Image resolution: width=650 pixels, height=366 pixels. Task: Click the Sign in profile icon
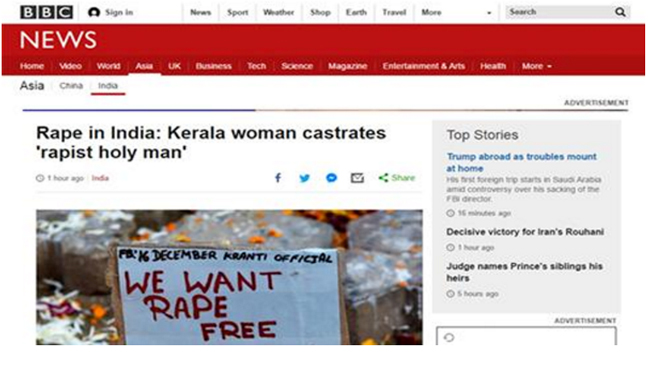[94, 12]
